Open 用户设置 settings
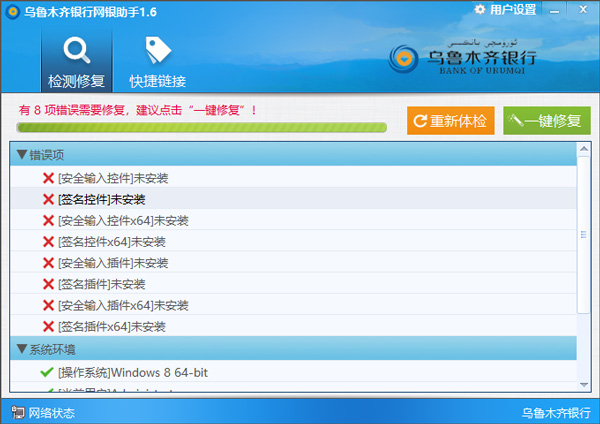The image size is (600, 424). (505, 9)
